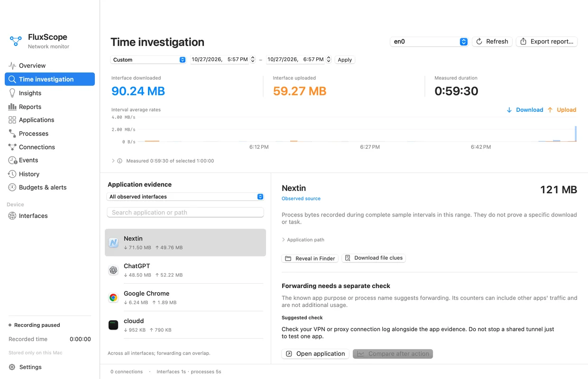Click the 6:27 PM chart time label
588x379 pixels.
tap(370, 147)
